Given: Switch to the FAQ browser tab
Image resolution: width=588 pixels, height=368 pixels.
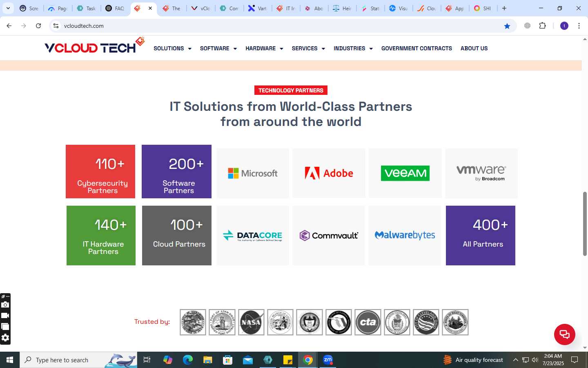Looking at the screenshot, I should (115, 8).
